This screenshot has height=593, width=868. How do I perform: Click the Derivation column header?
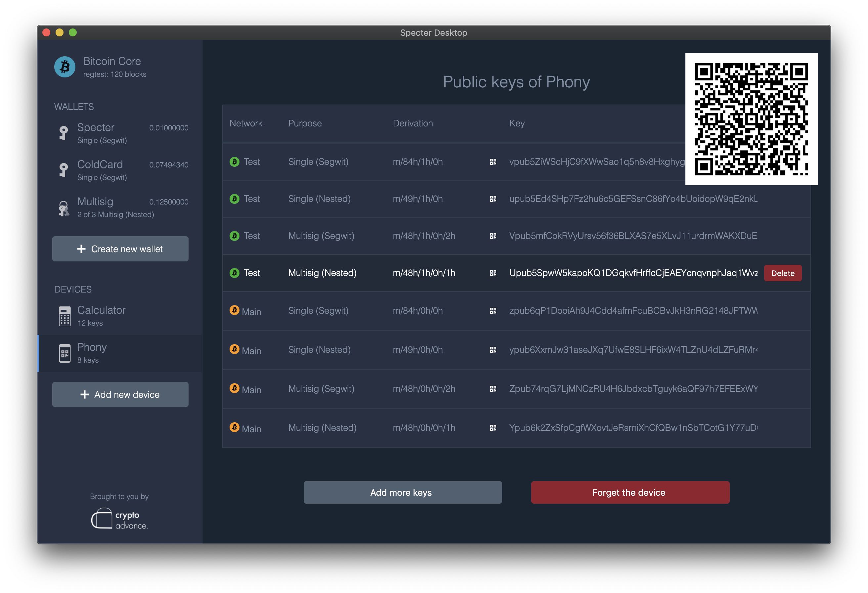coord(413,123)
